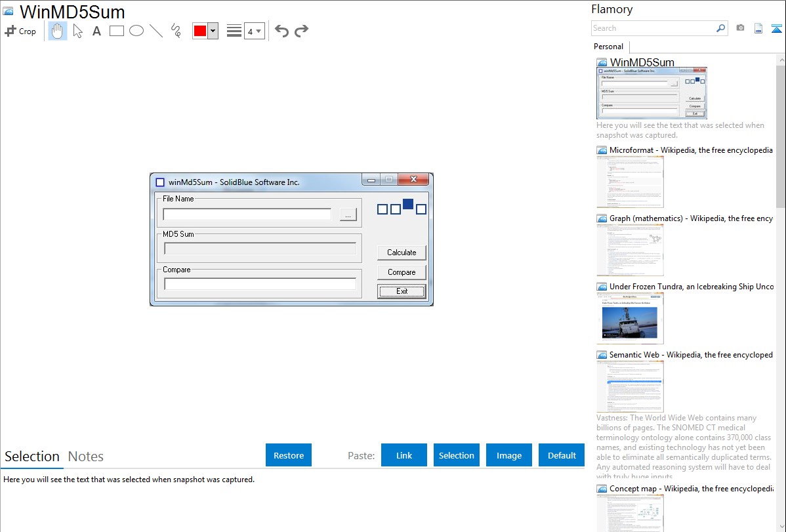The height and width of the screenshot is (532, 786).
Task: Open the line width 4 dropdown
Action: click(254, 31)
